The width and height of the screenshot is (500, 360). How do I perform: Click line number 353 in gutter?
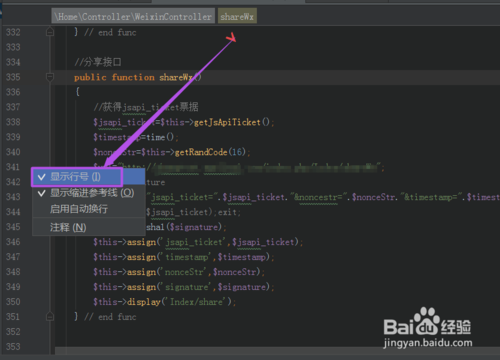(13, 347)
